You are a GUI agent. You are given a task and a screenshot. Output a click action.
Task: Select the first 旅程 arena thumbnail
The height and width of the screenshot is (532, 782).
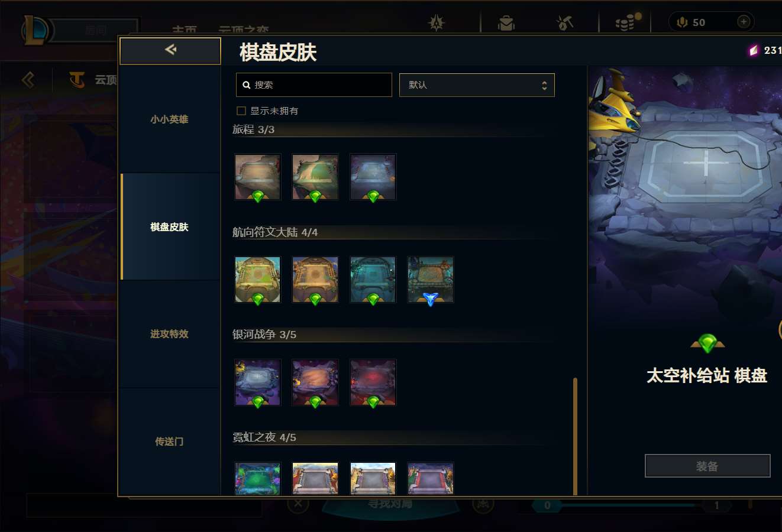(x=257, y=177)
